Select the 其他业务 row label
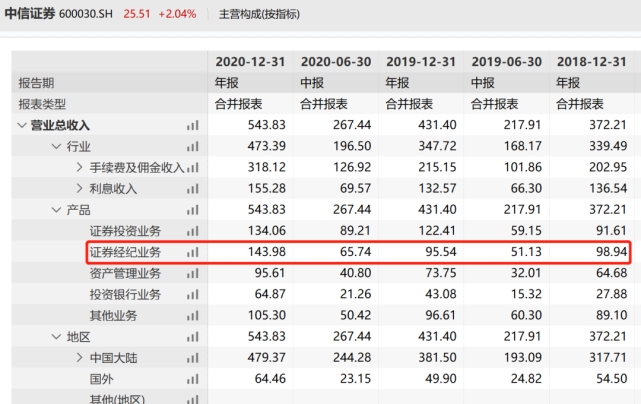This screenshot has width=641, height=404. [114, 316]
